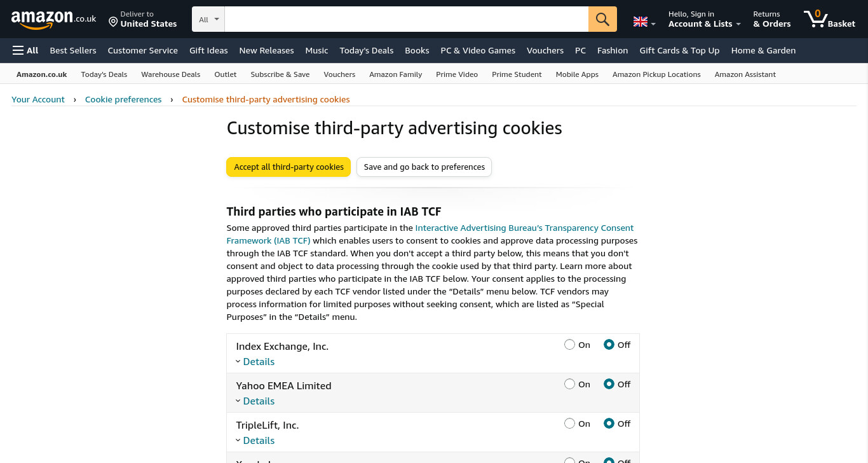Turn On Index Exchange, Inc. cookies

(x=569, y=345)
